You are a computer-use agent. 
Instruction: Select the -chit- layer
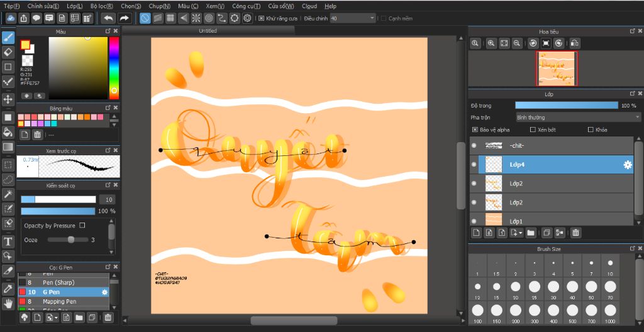pos(552,145)
